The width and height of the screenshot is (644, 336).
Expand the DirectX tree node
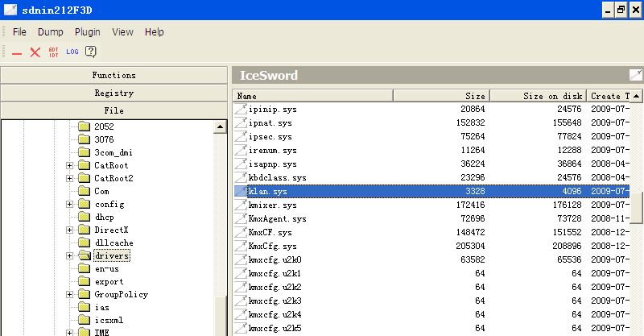tap(70, 230)
